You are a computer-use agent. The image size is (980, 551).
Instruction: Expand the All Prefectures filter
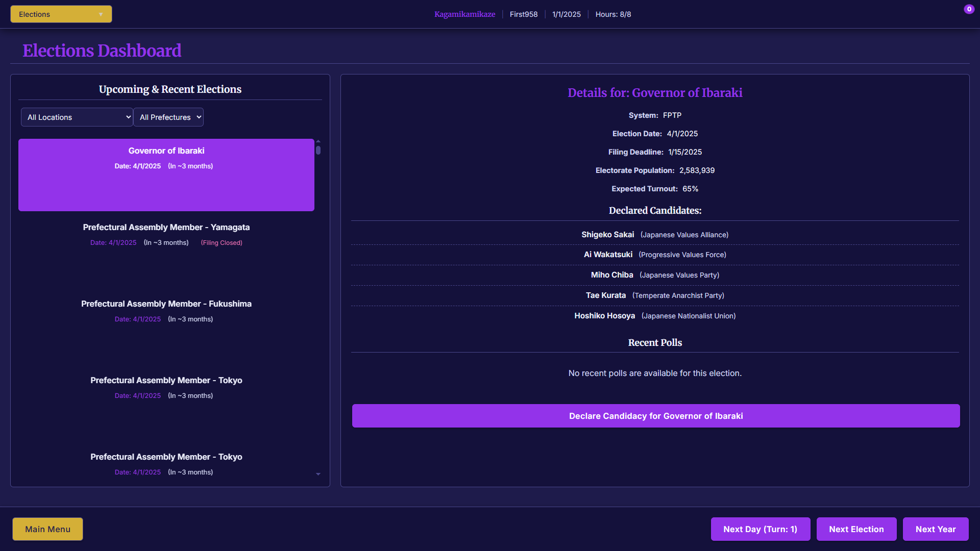coord(168,117)
